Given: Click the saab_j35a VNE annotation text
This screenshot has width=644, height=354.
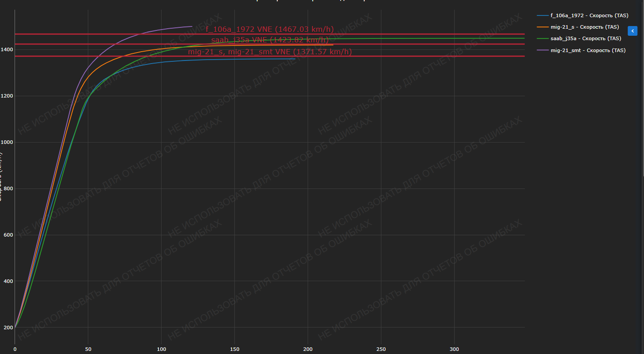Looking at the screenshot, I should 270,40.
